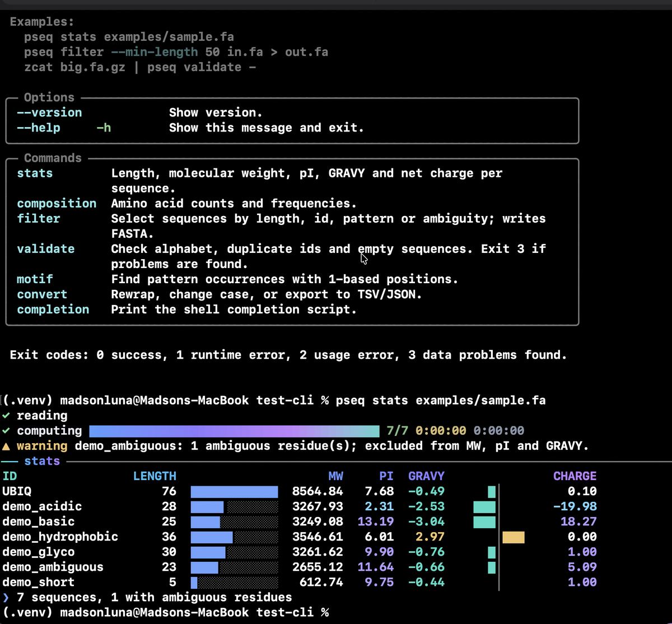This screenshot has height=624, width=672.
Task: Click the UBIQ row ID
Action: tap(17, 491)
